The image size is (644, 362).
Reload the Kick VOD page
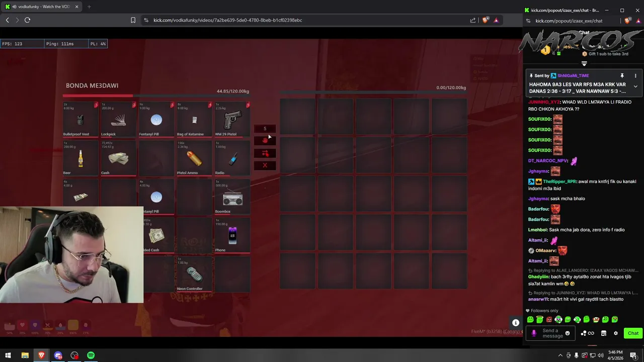pos(28,20)
